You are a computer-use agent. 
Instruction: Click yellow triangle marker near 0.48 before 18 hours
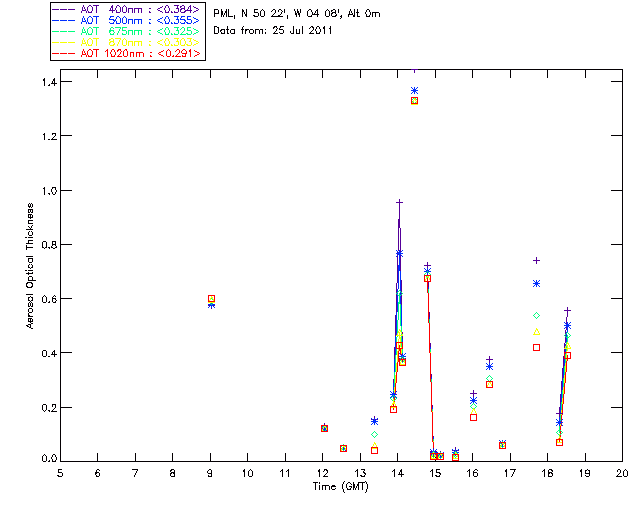point(537,332)
